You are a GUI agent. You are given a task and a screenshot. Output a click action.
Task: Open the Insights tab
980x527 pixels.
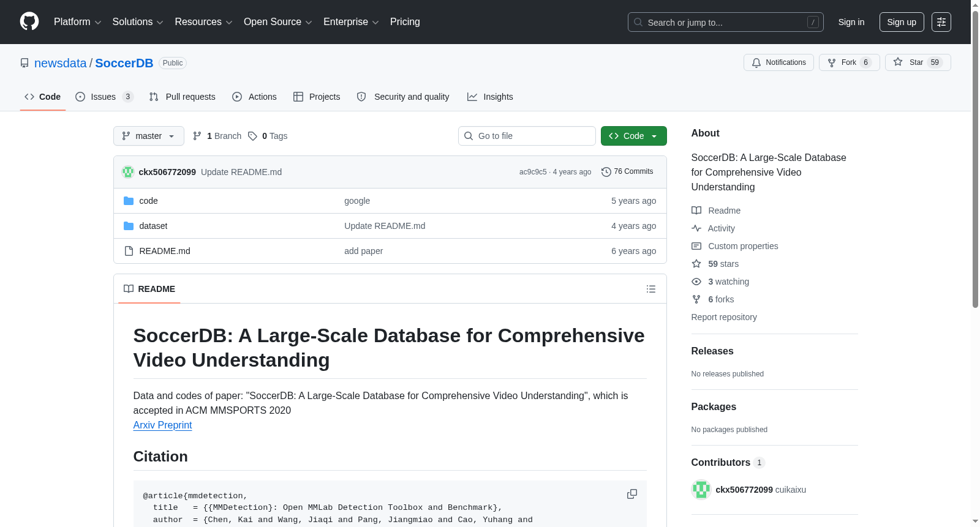click(x=490, y=97)
